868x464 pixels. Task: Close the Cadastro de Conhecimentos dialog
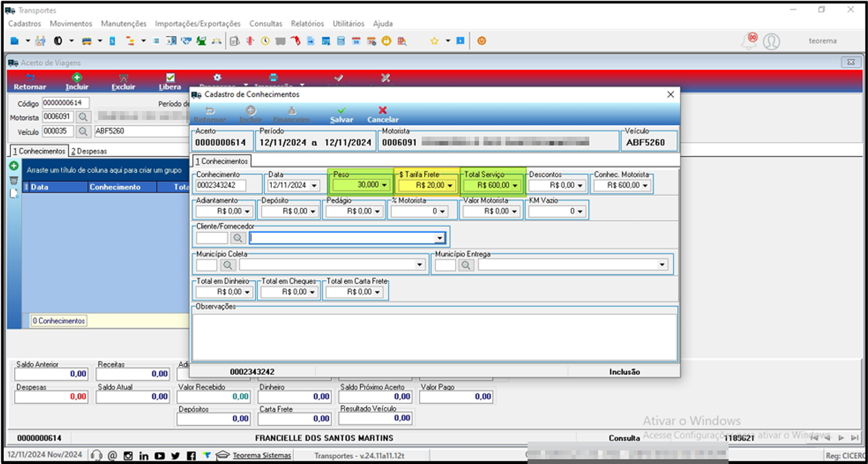(x=671, y=94)
